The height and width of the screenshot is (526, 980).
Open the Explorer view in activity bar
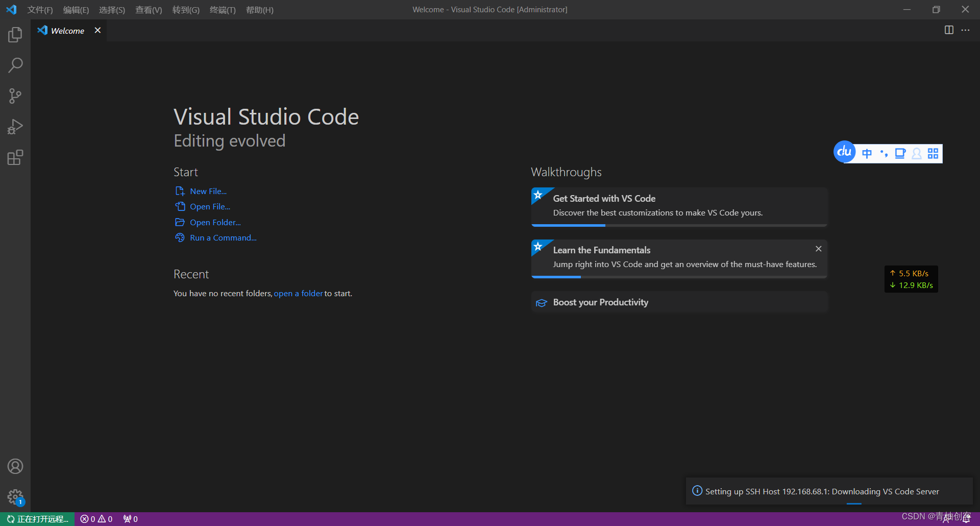[x=15, y=35]
